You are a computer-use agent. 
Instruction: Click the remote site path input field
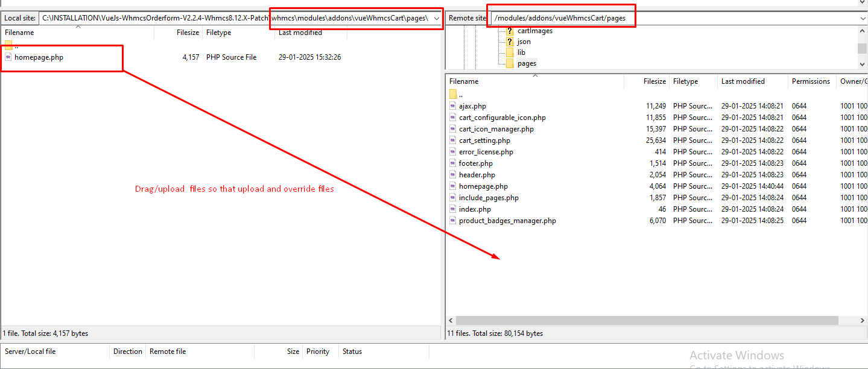664,18
